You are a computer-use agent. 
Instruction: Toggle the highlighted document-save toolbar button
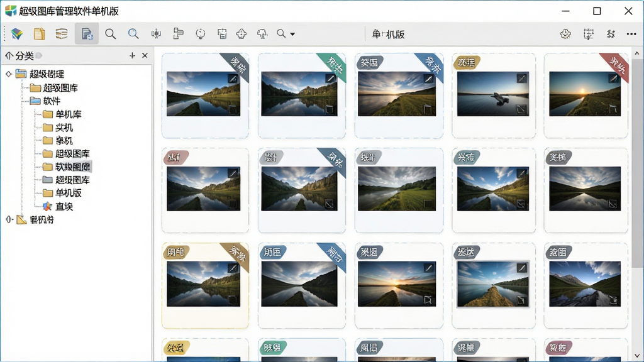tap(87, 34)
